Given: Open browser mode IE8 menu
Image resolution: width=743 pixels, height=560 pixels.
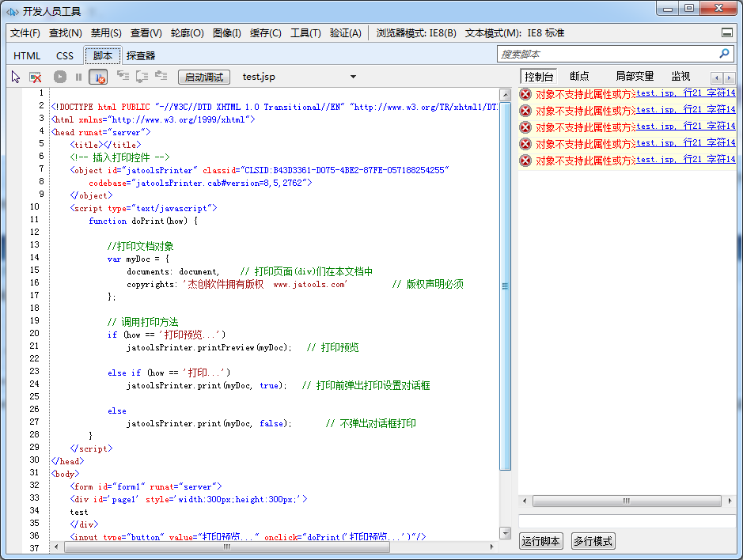Looking at the screenshot, I should [416, 33].
